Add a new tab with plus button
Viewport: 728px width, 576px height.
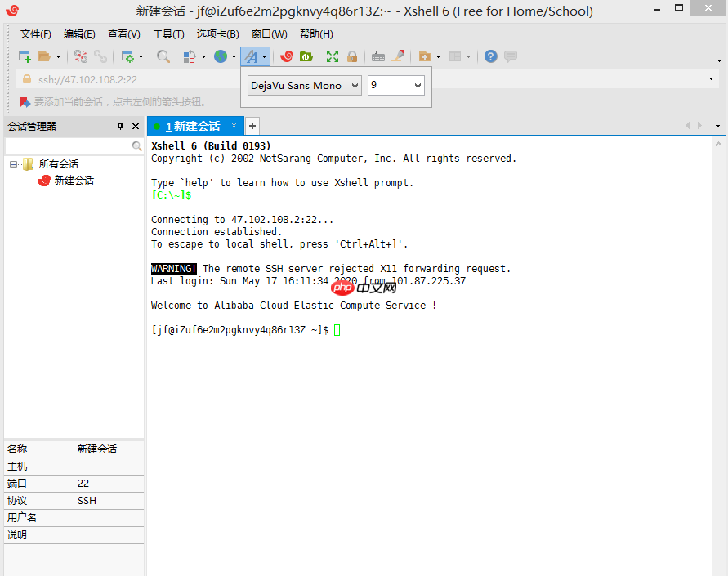[x=252, y=126]
